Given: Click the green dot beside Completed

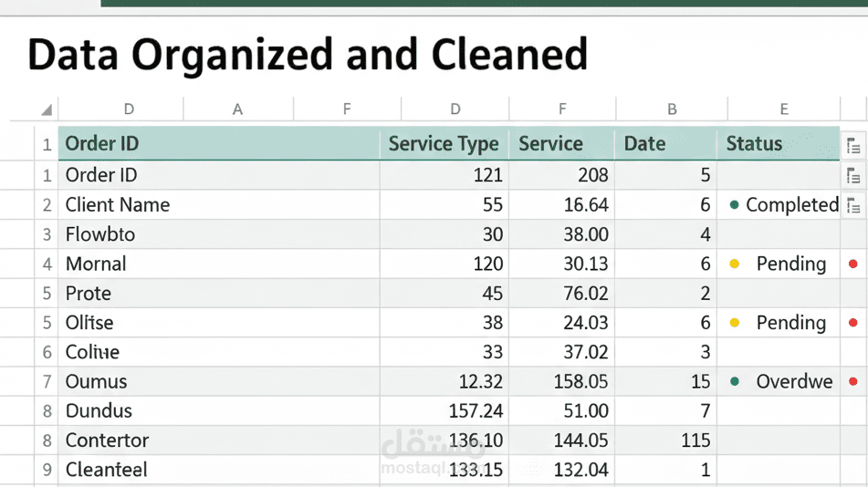Looking at the screenshot, I should coord(735,205).
